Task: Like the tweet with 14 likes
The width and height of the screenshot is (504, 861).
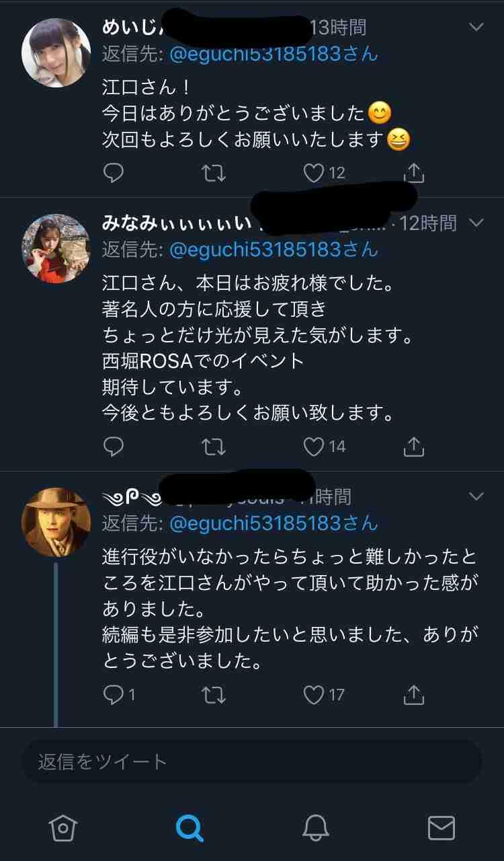Action: pos(314,446)
